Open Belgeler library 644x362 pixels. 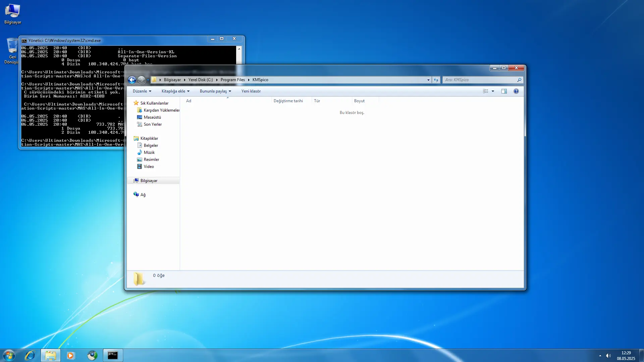pyautogui.click(x=151, y=145)
